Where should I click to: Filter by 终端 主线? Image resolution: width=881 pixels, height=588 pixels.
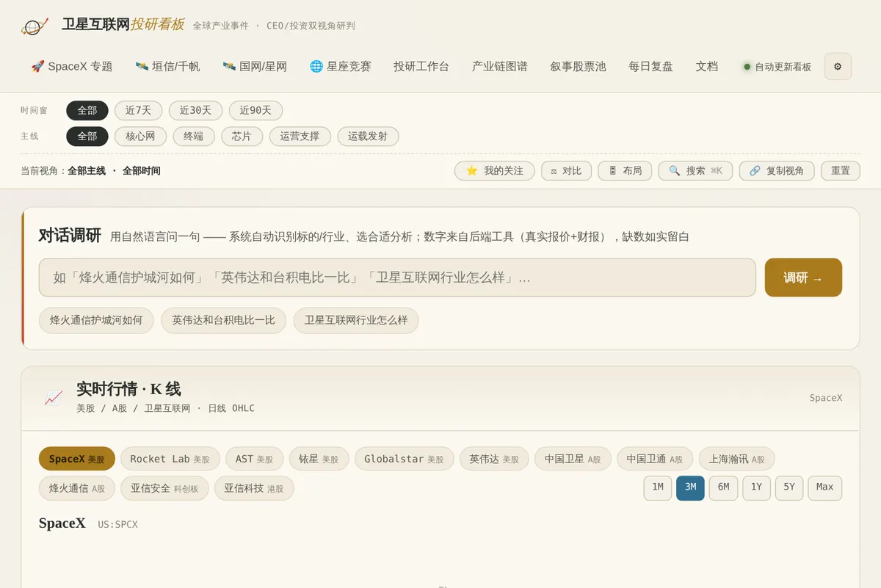(x=194, y=137)
